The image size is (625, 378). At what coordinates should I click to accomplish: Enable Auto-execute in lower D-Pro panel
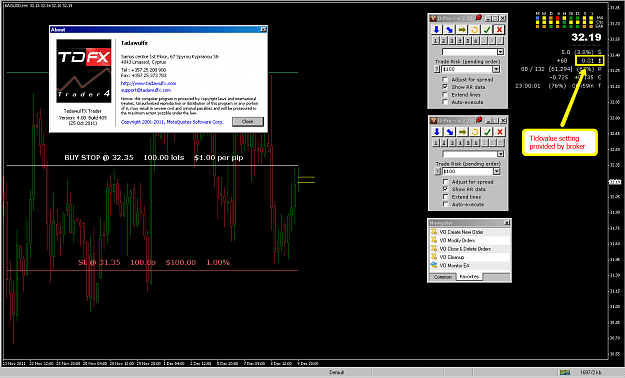(x=446, y=204)
